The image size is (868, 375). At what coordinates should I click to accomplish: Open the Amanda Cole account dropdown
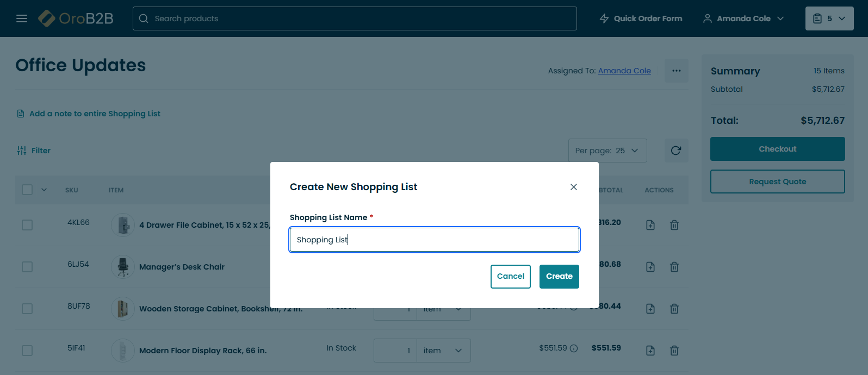pyautogui.click(x=743, y=18)
